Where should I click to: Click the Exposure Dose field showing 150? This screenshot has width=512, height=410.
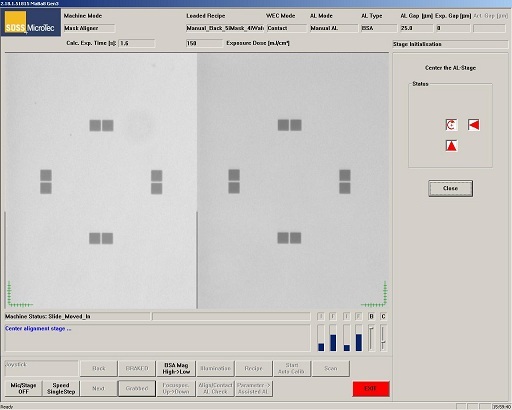204,43
